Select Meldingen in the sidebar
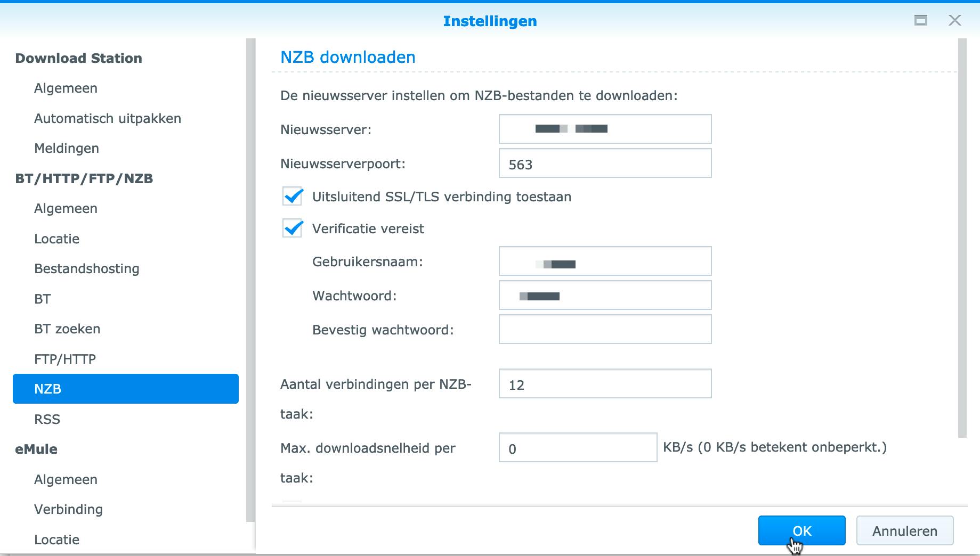This screenshot has width=980, height=556. pos(66,148)
